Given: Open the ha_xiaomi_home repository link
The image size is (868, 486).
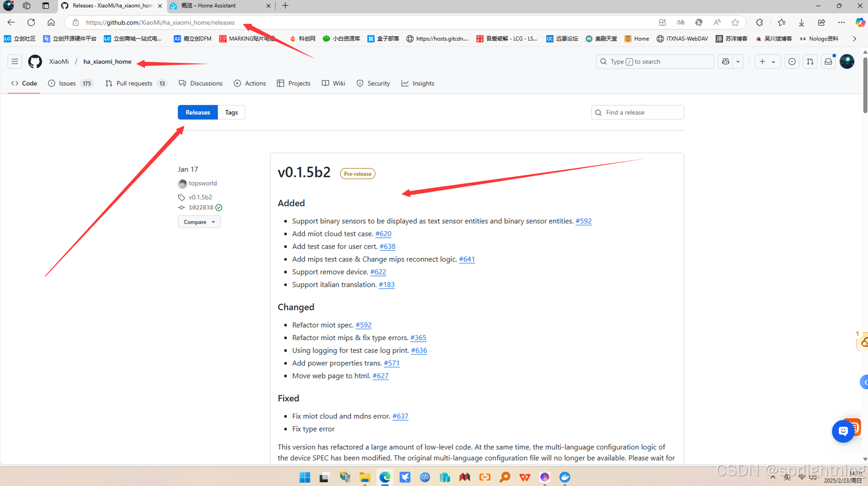Looking at the screenshot, I should pos(107,61).
